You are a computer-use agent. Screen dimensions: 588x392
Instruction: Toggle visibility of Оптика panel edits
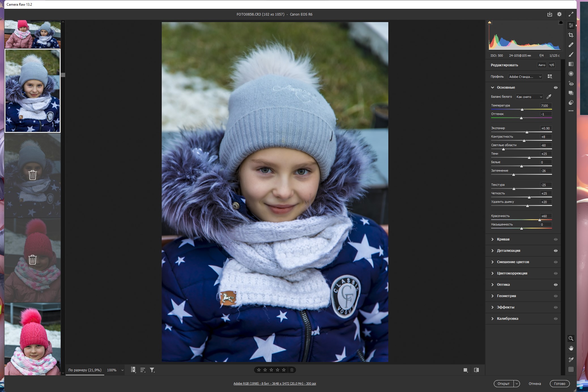(555, 285)
